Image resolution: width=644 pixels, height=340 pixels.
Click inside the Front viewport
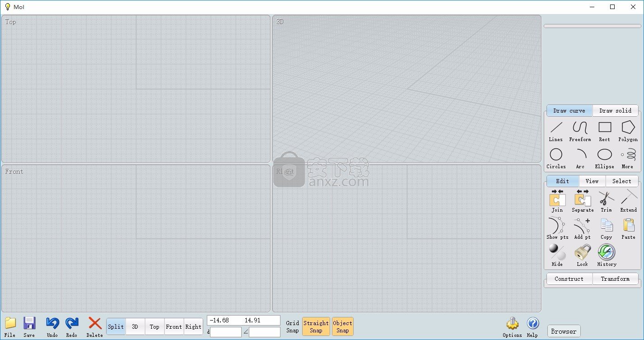(x=136, y=238)
